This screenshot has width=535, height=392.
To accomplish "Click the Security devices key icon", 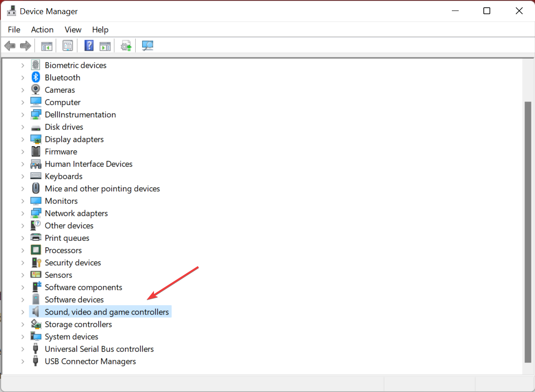I will pyautogui.click(x=36, y=262).
